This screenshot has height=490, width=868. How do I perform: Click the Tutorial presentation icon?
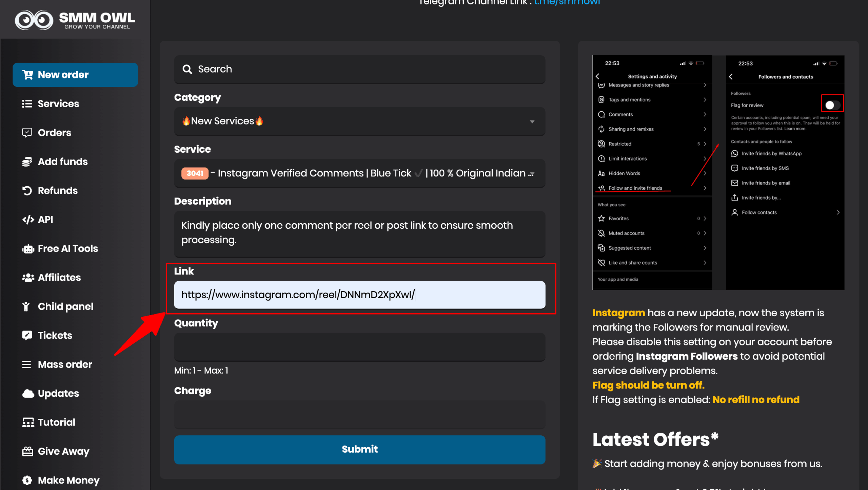tap(28, 422)
